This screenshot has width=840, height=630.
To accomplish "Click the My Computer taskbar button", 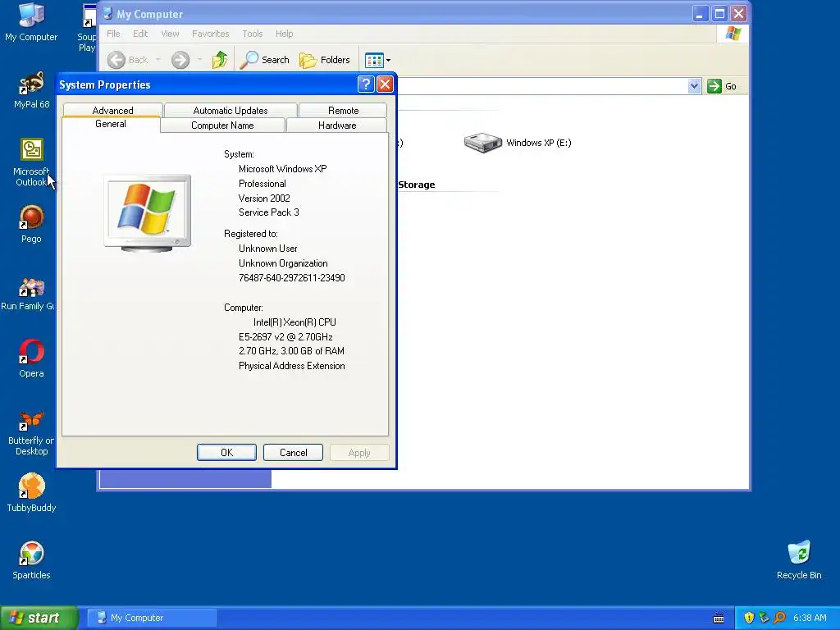I will pyautogui.click(x=152, y=618).
